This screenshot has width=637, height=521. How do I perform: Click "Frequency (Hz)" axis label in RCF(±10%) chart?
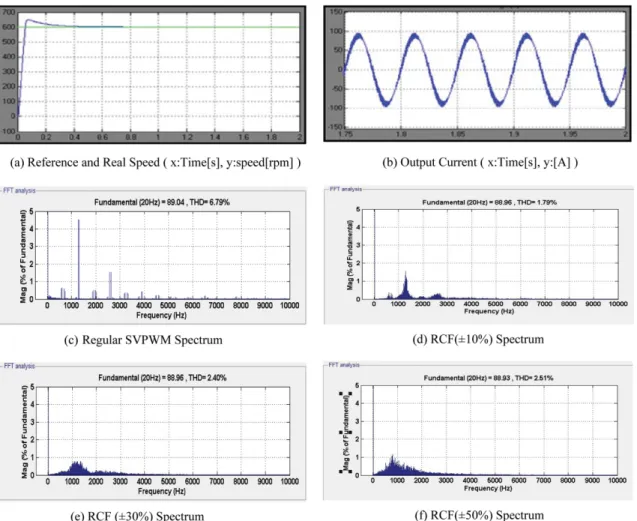coord(489,311)
